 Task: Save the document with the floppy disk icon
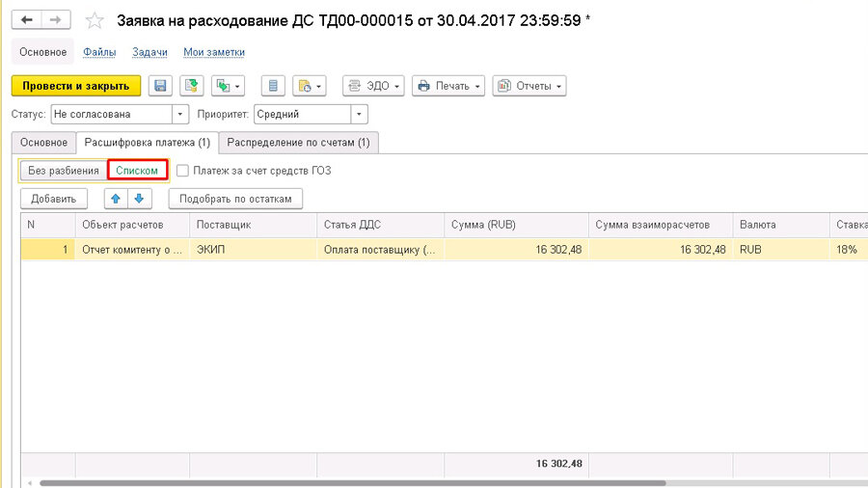click(160, 86)
